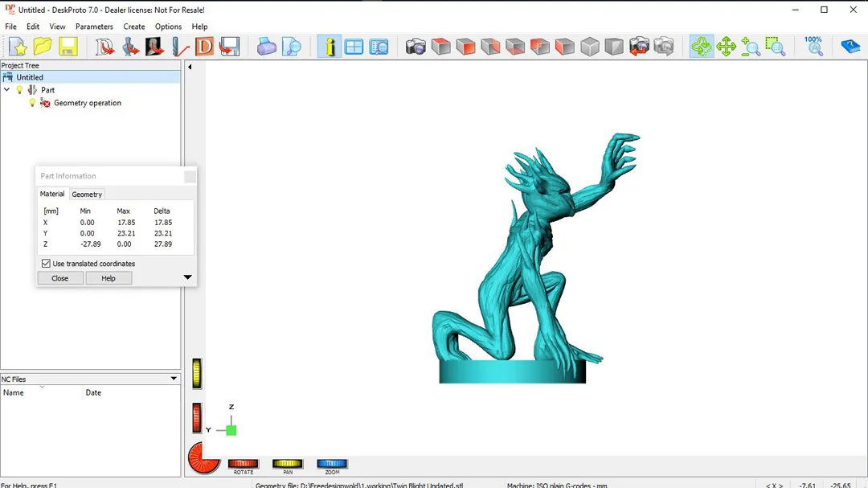Save the project using the floppy disk icon
This screenshot has width=868, height=488.
pos(68,47)
